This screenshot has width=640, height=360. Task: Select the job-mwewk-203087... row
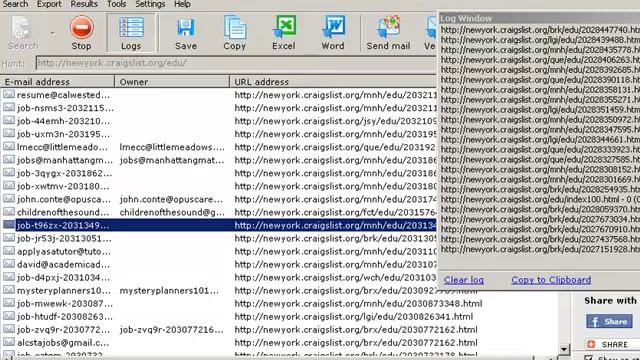[65, 304]
